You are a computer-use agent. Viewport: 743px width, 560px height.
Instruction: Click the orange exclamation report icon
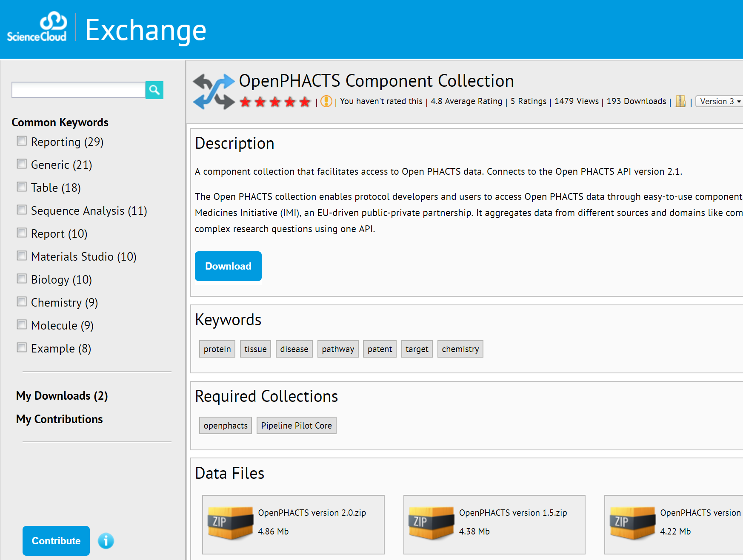326,101
